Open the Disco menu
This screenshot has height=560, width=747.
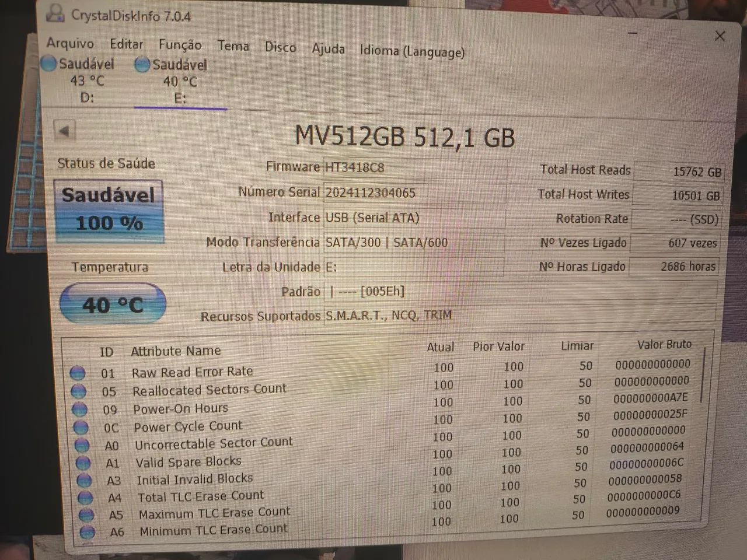point(280,47)
